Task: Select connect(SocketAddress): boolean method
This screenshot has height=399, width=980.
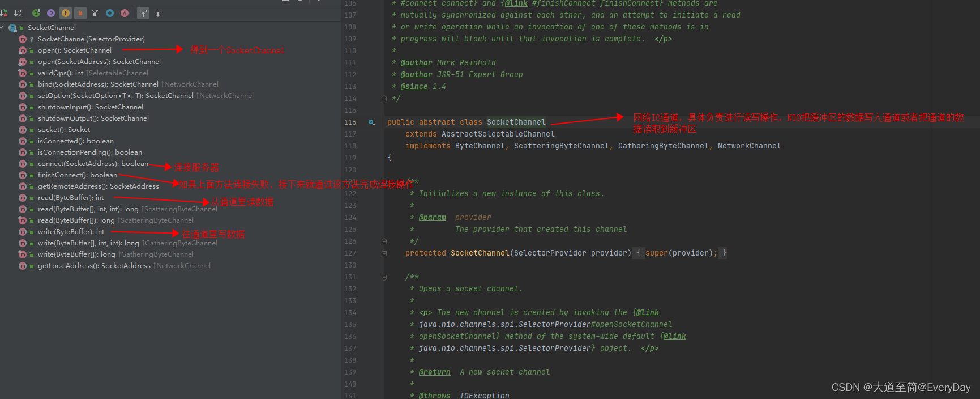Action: [x=93, y=163]
